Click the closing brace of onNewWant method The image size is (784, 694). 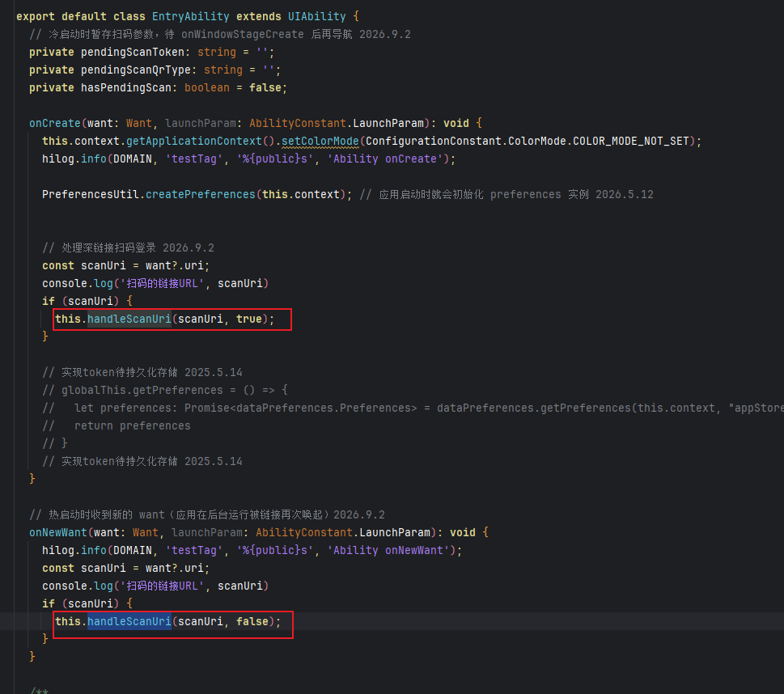32,656
